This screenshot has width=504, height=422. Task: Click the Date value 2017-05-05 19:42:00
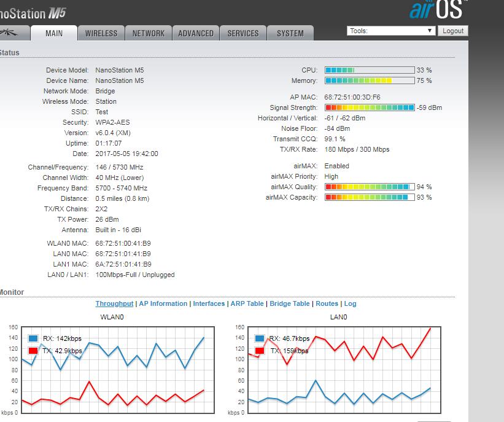click(x=126, y=154)
